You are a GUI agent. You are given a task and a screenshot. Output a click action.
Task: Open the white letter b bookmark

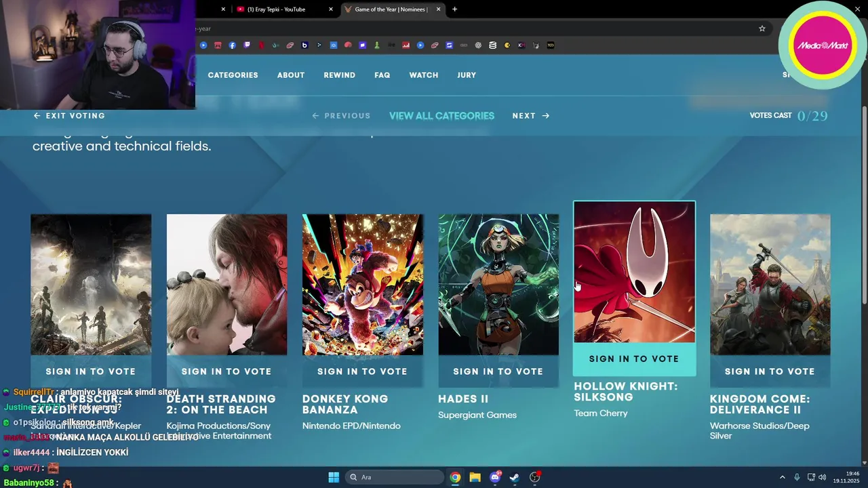coord(304,45)
